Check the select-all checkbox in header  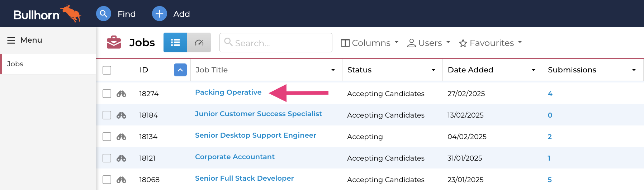(107, 70)
